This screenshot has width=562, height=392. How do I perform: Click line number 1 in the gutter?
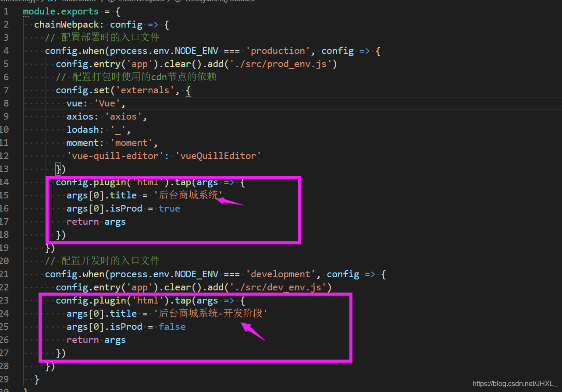click(x=6, y=11)
